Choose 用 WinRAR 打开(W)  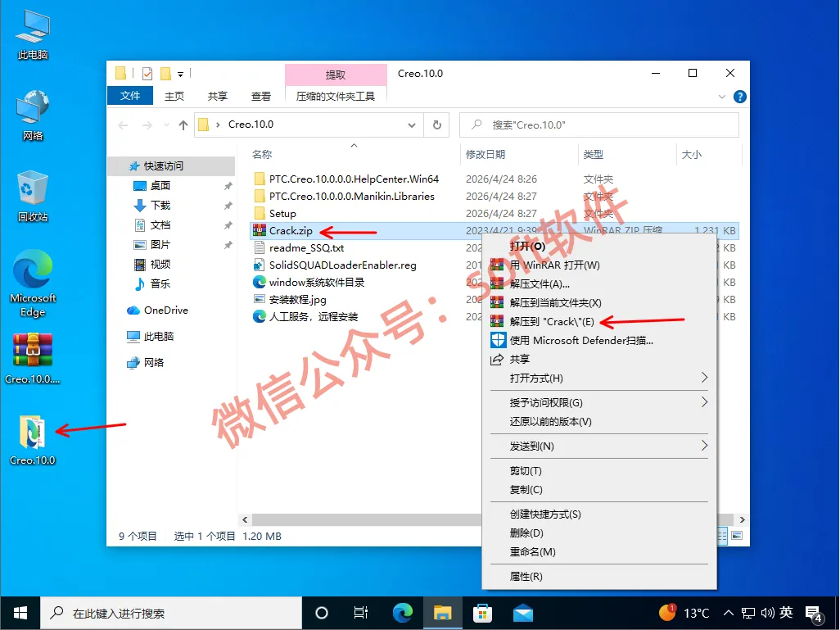tap(599, 265)
